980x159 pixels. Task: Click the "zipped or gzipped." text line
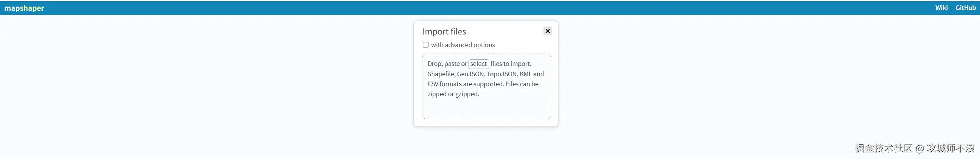coord(453,94)
